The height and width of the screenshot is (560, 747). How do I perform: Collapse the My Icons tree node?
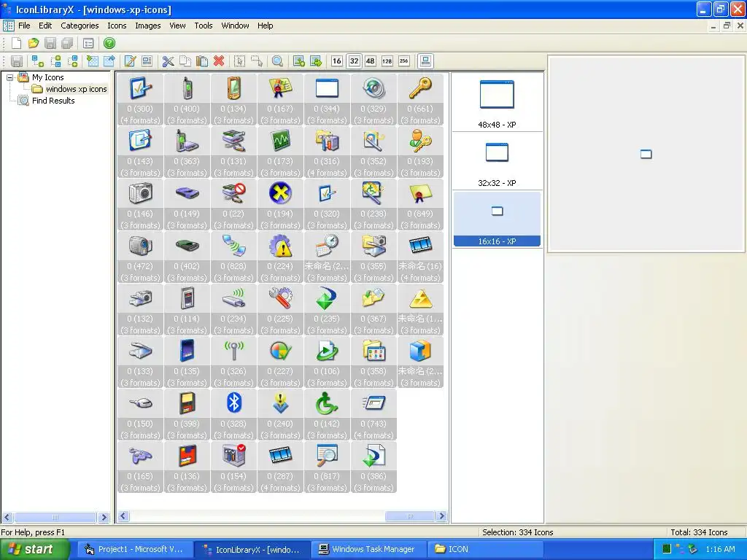point(9,77)
